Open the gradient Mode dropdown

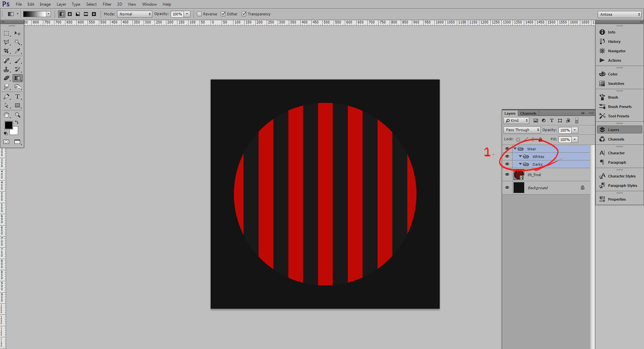(135, 14)
